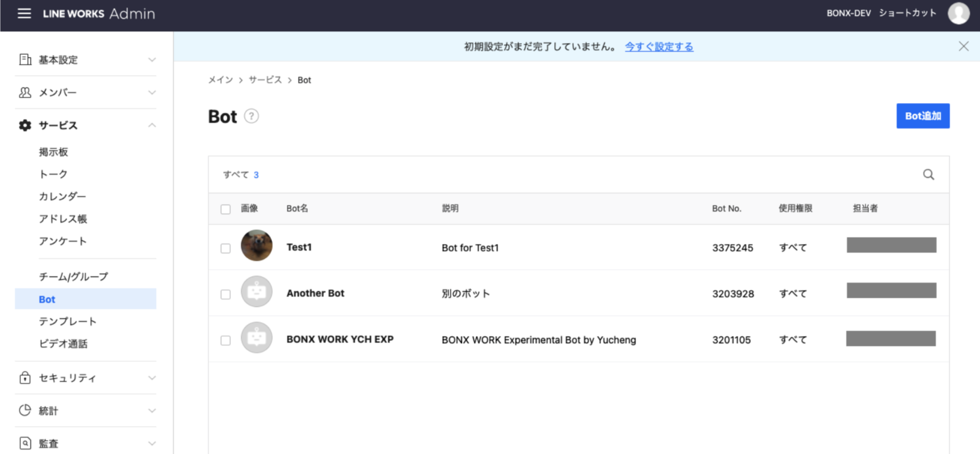Open テンプレート in the sidebar
980x454 pixels.
click(x=67, y=321)
